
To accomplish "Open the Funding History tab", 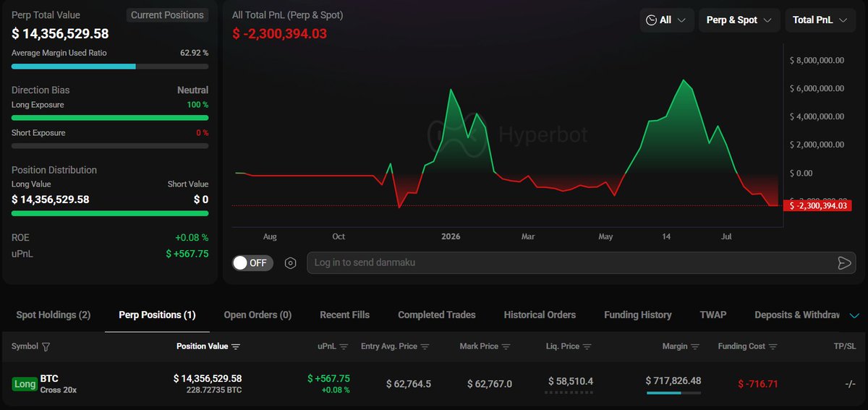I will tap(638, 315).
